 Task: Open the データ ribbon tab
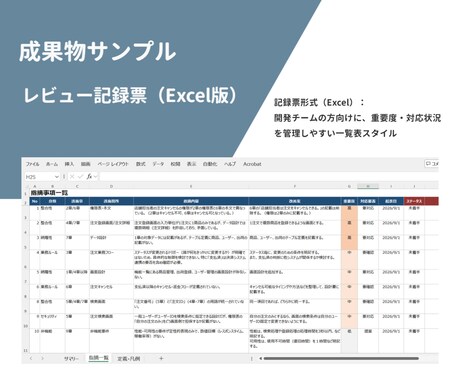click(158, 164)
